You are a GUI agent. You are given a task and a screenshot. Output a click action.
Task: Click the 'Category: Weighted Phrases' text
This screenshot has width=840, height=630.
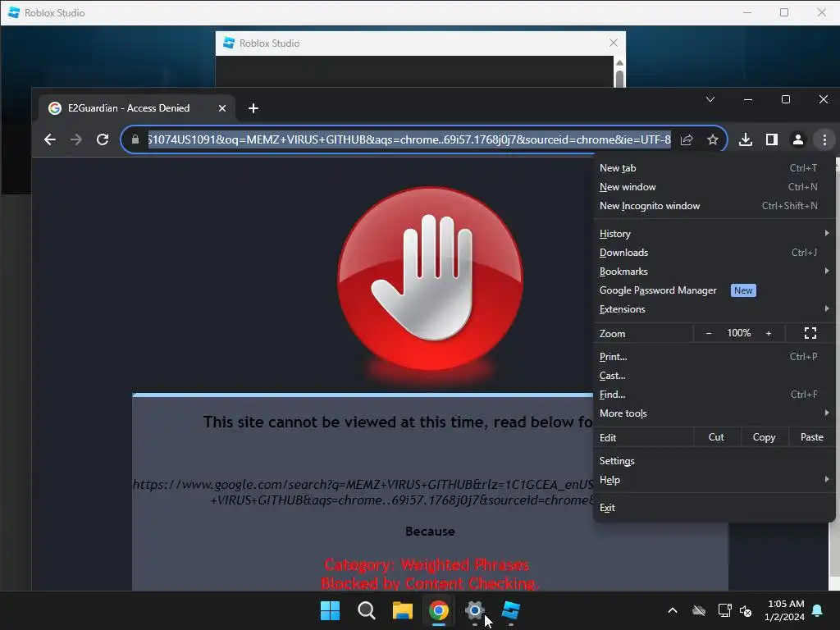coord(427,564)
